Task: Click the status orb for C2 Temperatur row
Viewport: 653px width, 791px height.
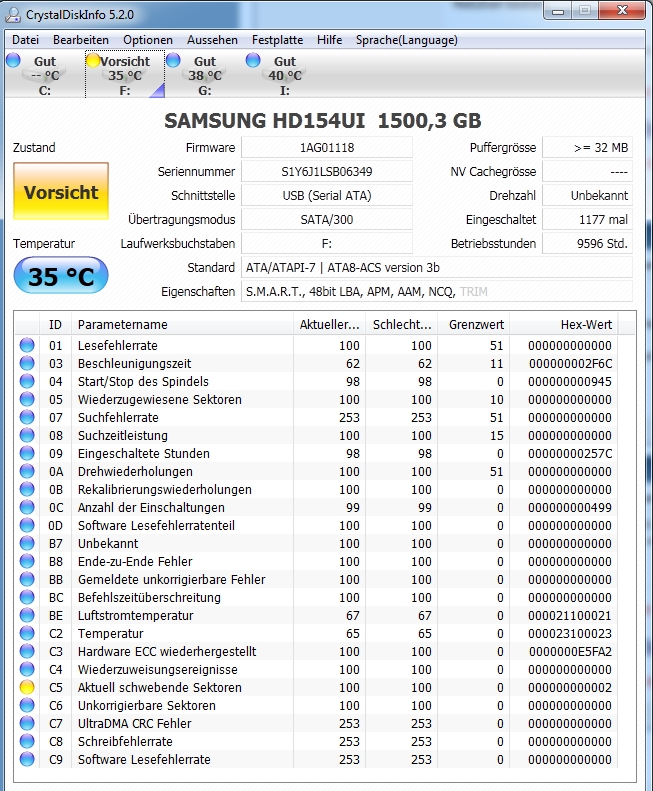Action: point(27,633)
